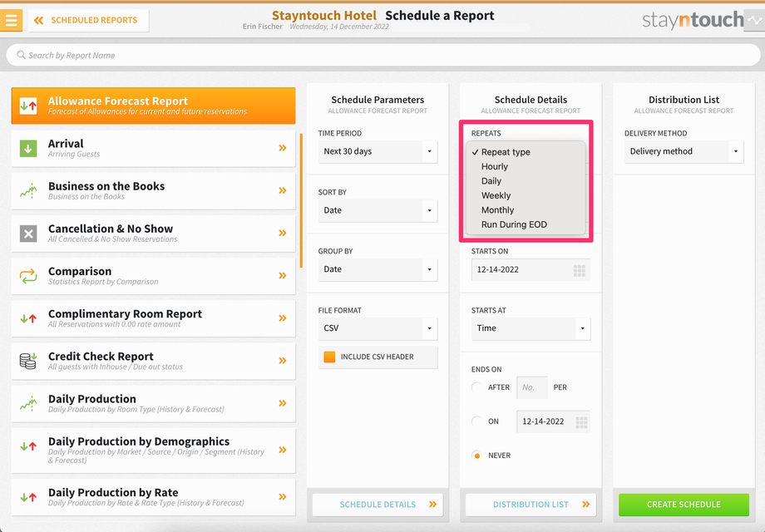Click the search magnifier icon
Viewport: 765px width, 532px height.
tap(21, 55)
